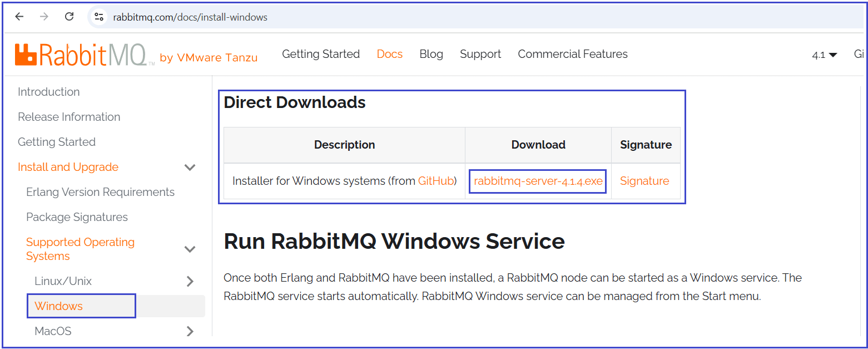Collapse the Install and Upgrade section
The image size is (868, 349).
click(x=190, y=167)
